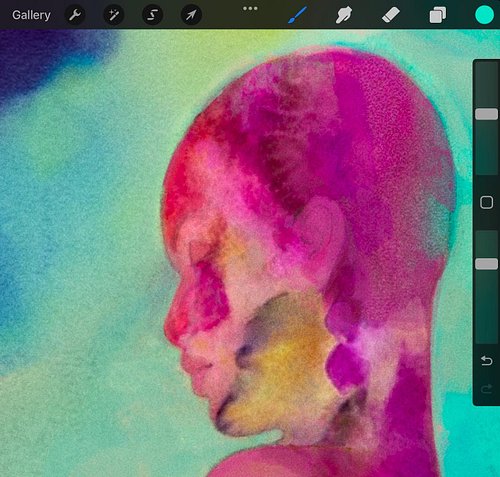Redo the last undone action
The width and height of the screenshot is (500, 477).
tap(486, 389)
